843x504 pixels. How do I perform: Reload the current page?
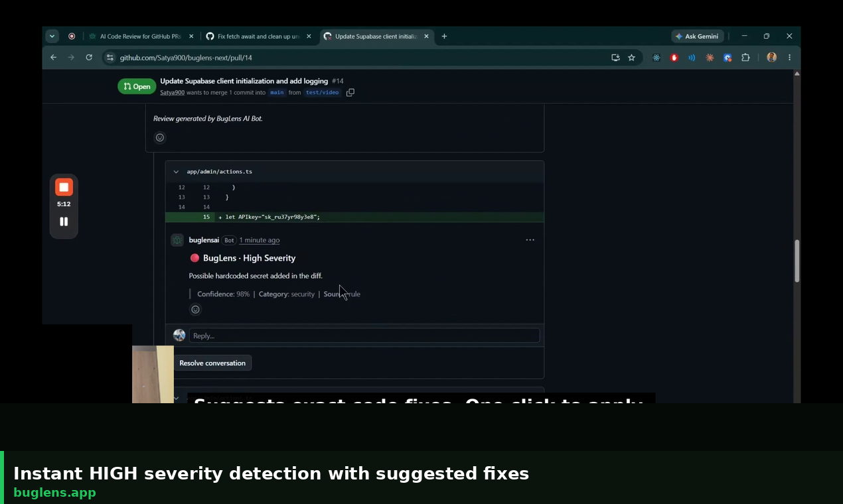point(89,58)
